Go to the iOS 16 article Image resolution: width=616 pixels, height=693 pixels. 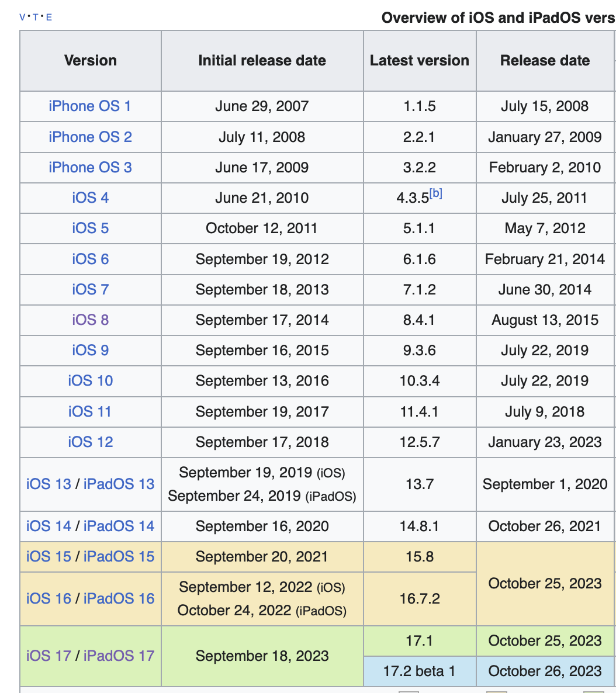(x=49, y=599)
